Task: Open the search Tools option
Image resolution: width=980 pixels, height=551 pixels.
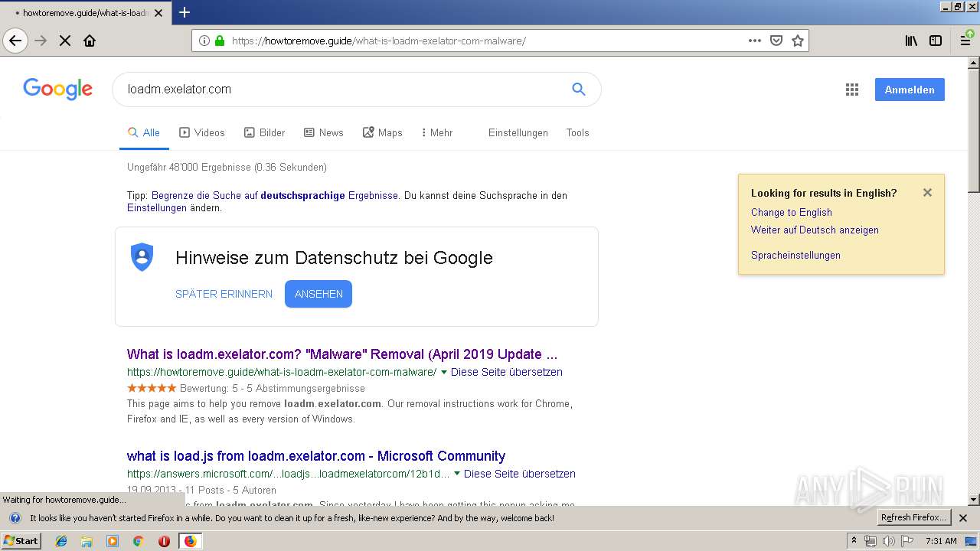Action: tap(577, 133)
